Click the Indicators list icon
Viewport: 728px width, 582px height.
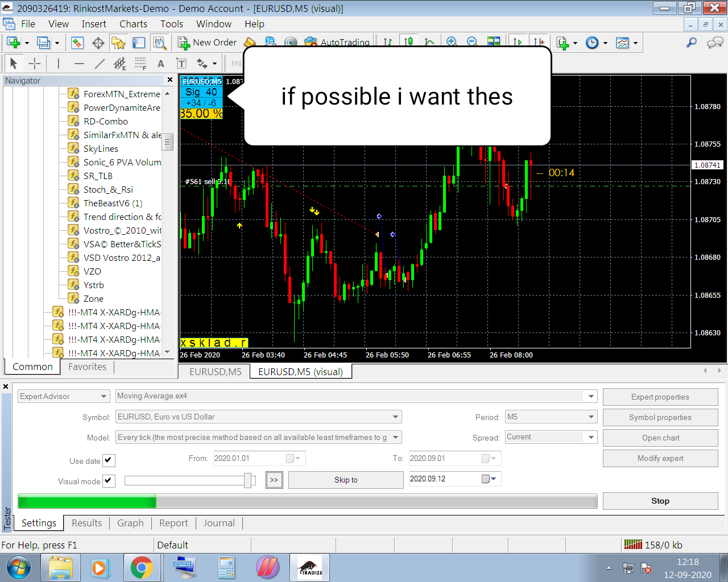[562, 43]
